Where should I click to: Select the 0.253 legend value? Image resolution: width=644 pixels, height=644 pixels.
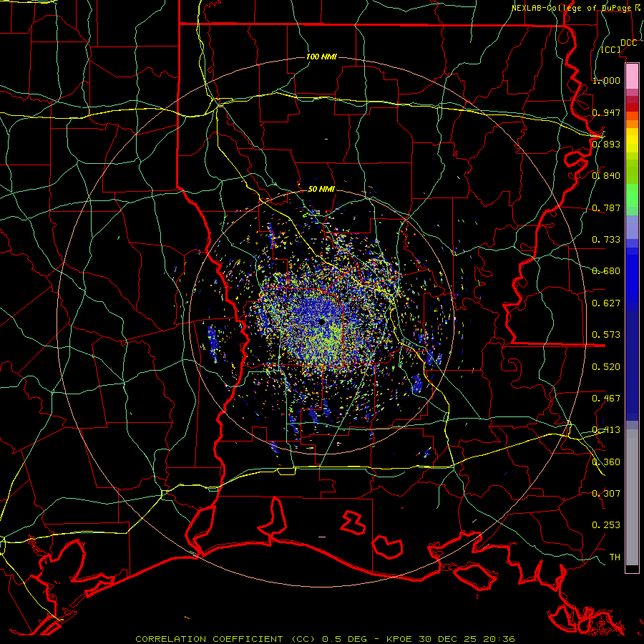coord(606,525)
